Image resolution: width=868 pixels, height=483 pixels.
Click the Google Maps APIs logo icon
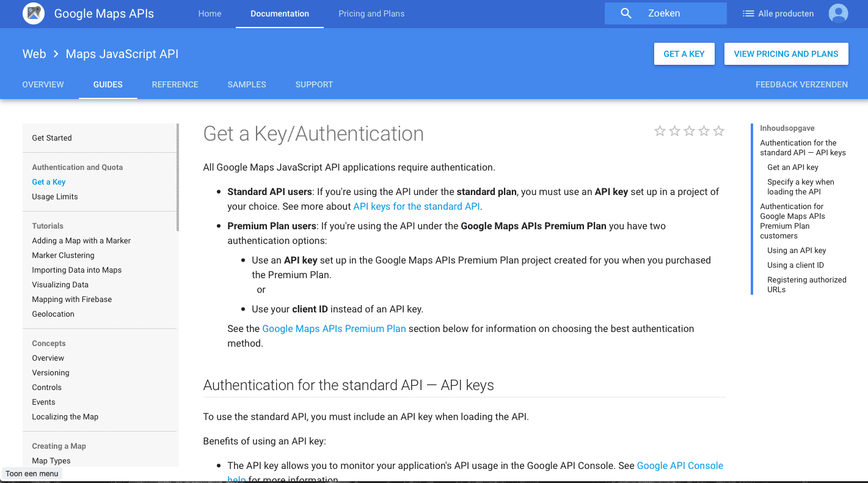(34, 13)
